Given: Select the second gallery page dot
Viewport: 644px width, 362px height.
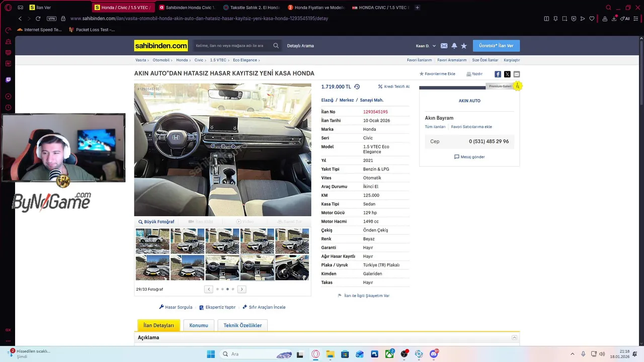Looking at the screenshot, I should point(222,289).
